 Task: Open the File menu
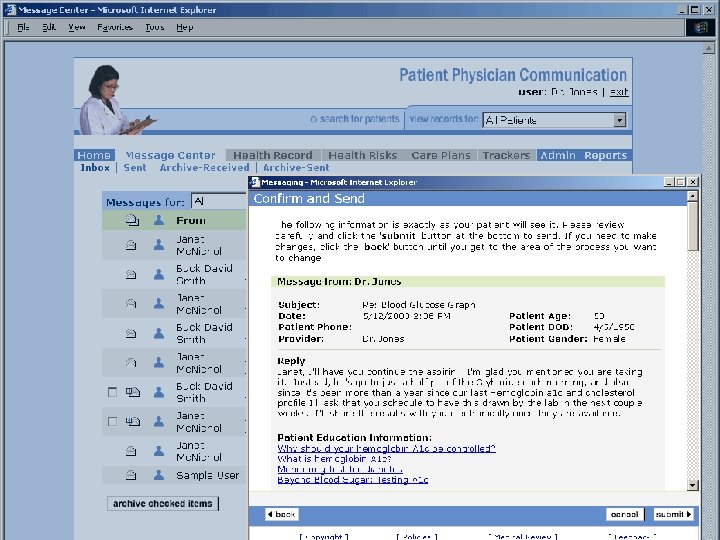[x=23, y=28]
